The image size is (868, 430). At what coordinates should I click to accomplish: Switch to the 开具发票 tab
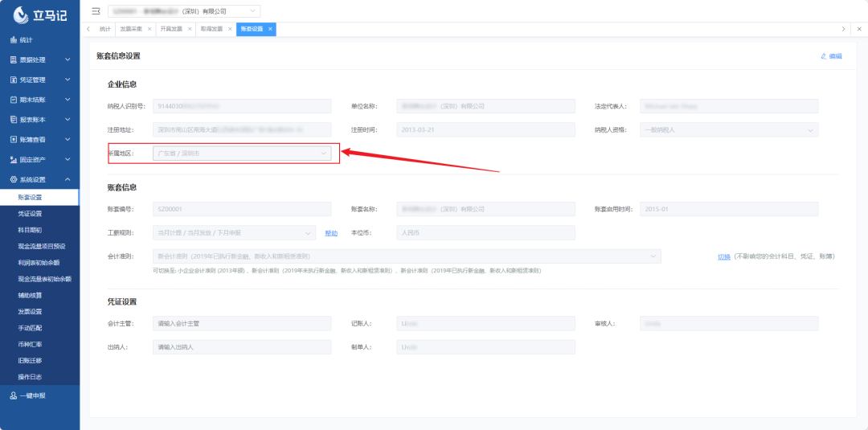(170, 29)
